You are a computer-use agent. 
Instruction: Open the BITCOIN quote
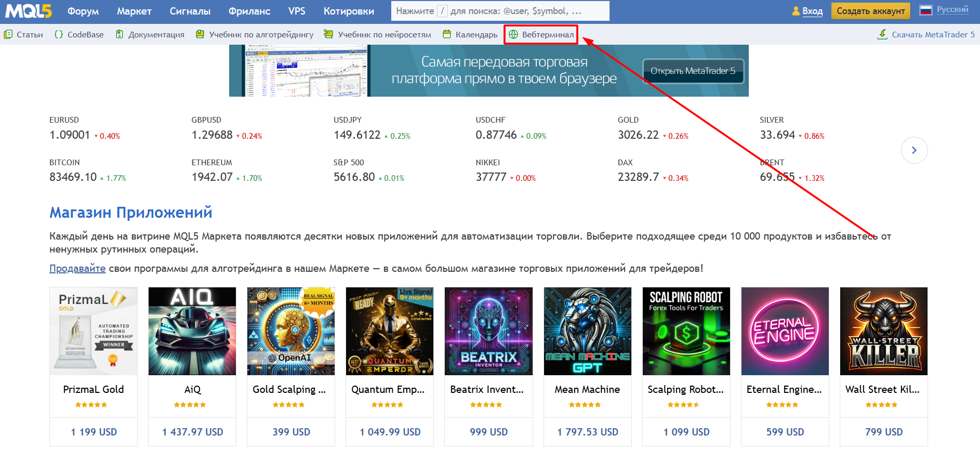pos(88,170)
